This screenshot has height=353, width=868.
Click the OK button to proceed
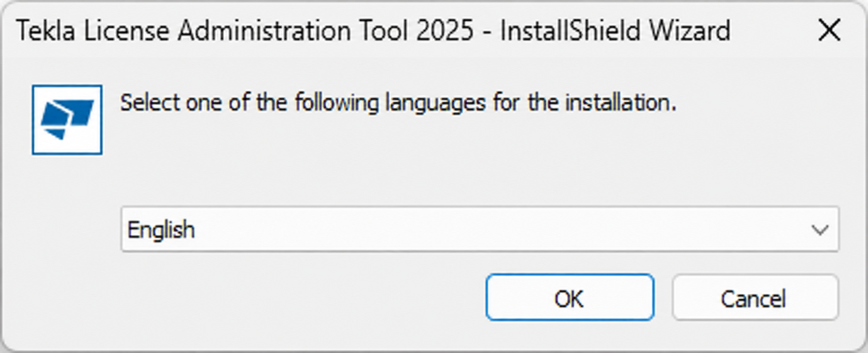570,297
